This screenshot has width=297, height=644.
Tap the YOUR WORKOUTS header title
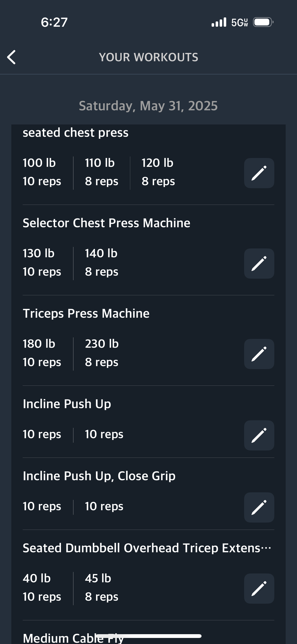[x=148, y=57]
